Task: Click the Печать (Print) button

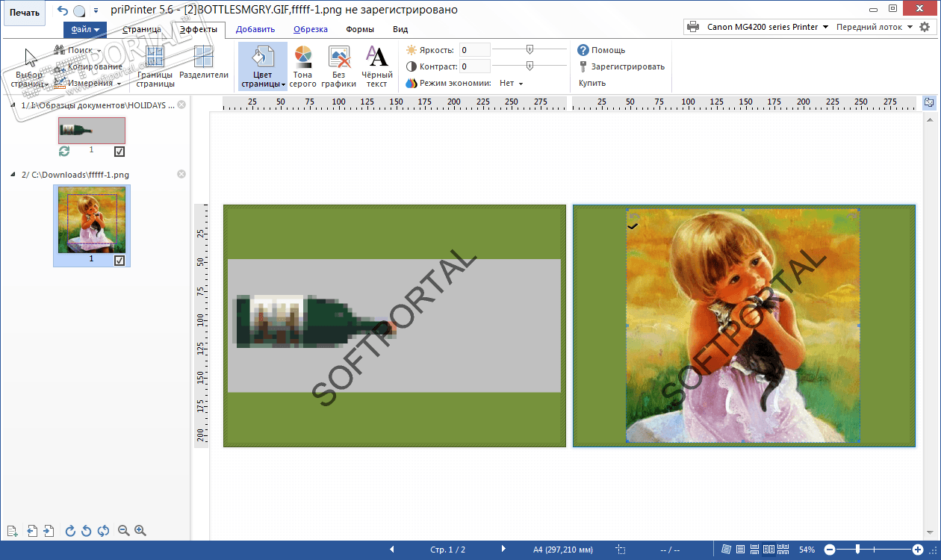Action: tap(25, 13)
